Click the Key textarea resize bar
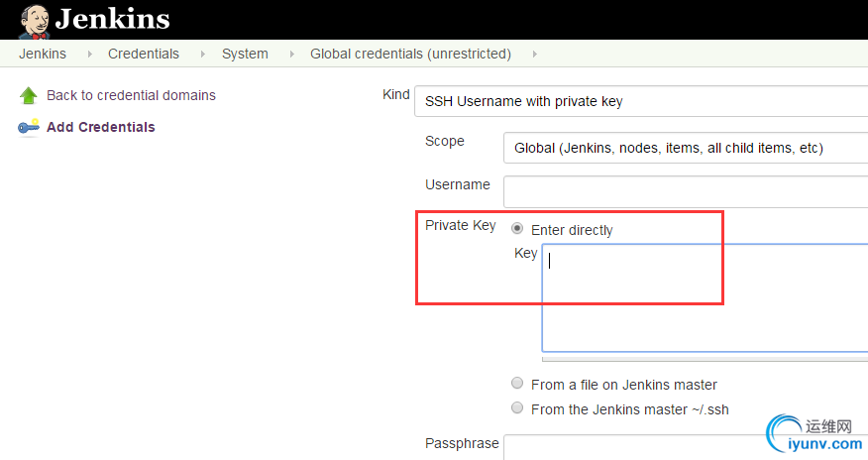 click(x=705, y=359)
